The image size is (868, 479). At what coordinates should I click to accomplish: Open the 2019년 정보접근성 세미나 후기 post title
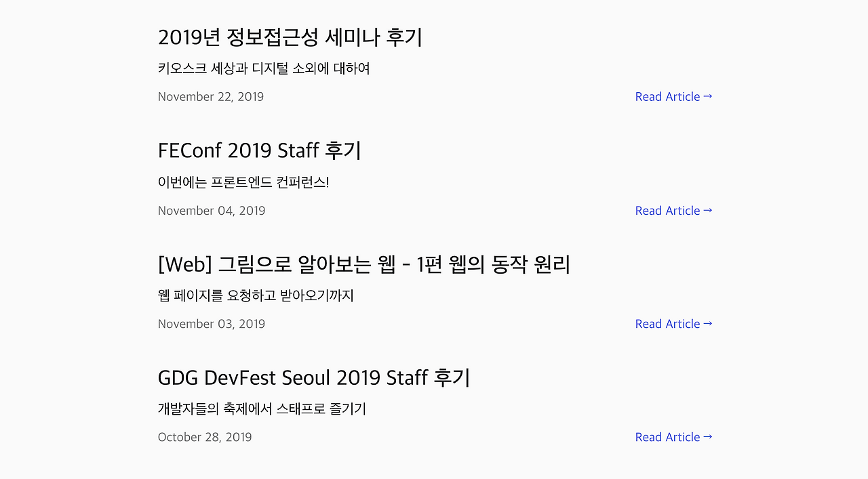pos(290,37)
